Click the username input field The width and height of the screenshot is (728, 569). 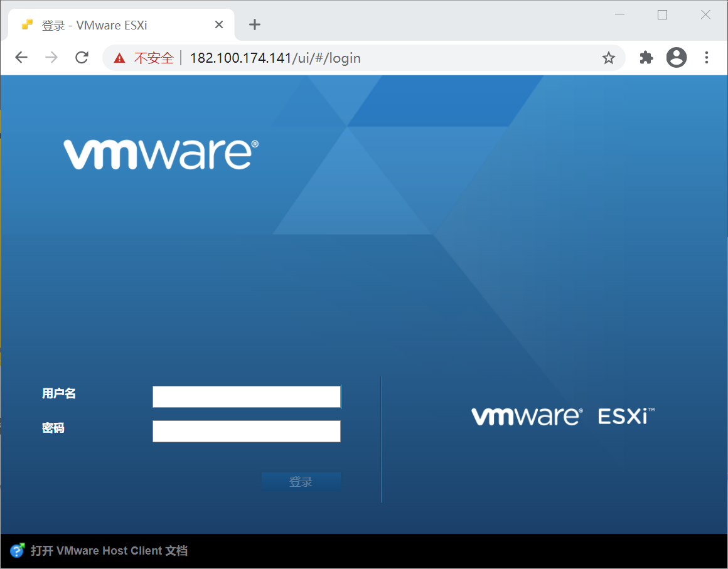(x=246, y=396)
